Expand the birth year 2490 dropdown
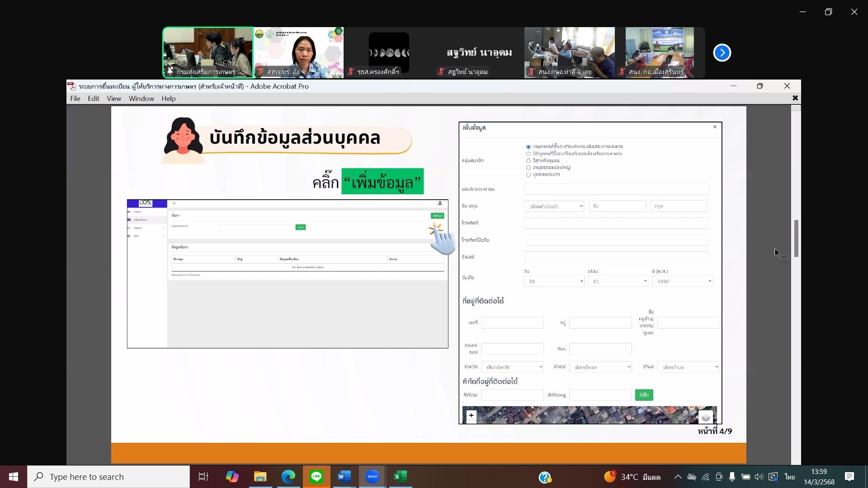This screenshot has width=868, height=488. click(x=682, y=282)
